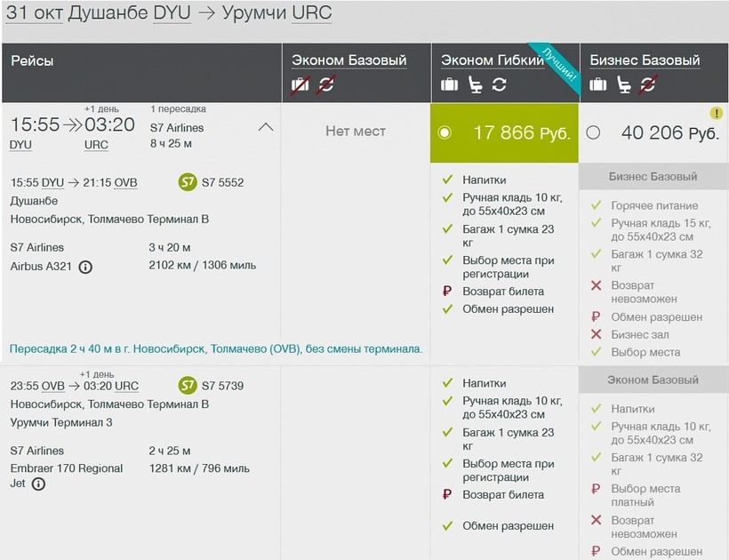Screen dimensions: 729x560
Task: Click OVB code in the 15:55 DYU segment
Action: tap(125, 182)
